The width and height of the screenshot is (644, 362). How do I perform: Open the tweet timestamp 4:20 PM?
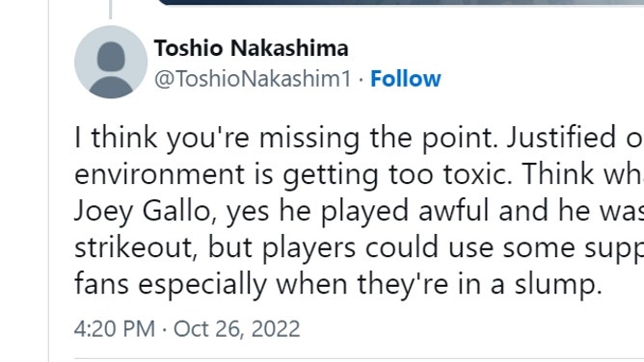[x=115, y=329]
